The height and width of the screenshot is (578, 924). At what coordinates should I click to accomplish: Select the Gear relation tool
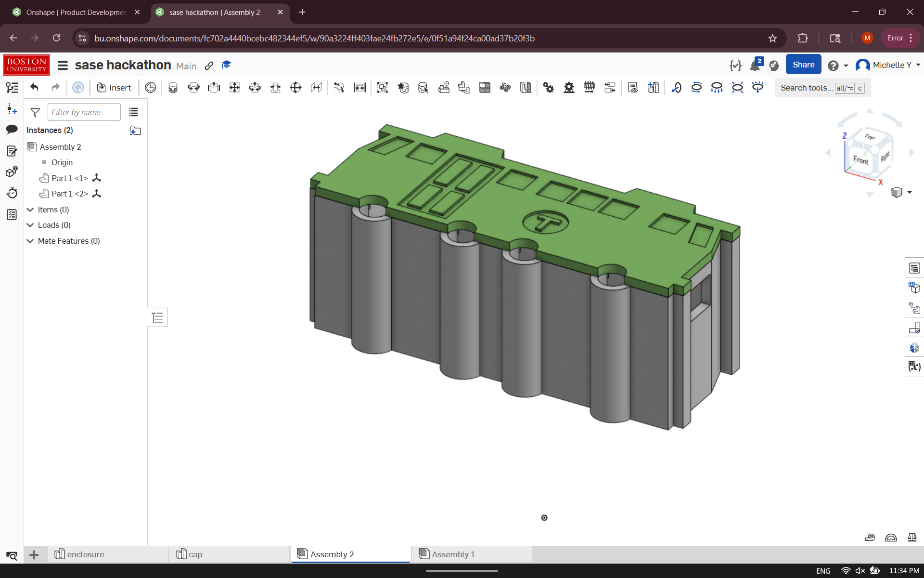pyautogui.click(x=548, y=88)
